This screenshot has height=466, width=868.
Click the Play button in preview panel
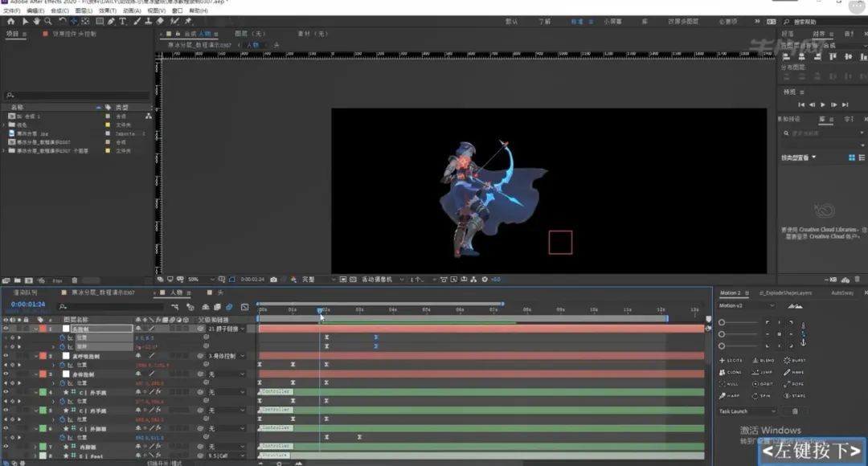pos(822,104)
